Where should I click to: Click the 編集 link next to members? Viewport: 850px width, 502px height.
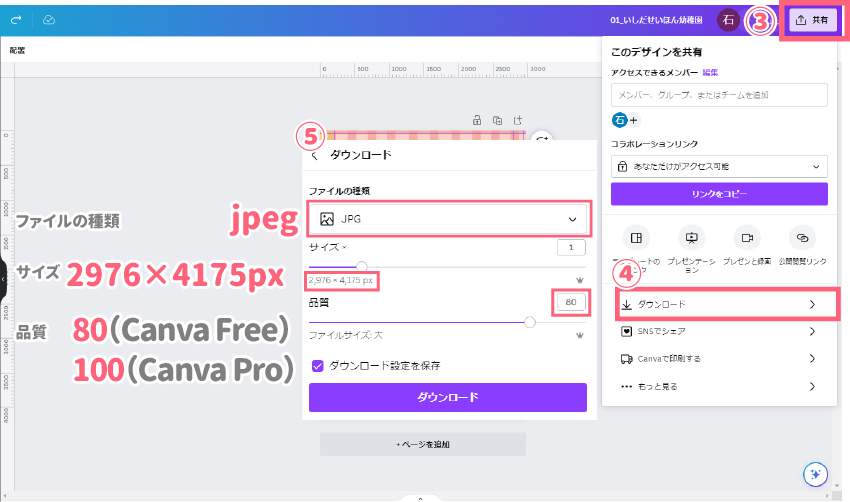click(x=710, y=73)
